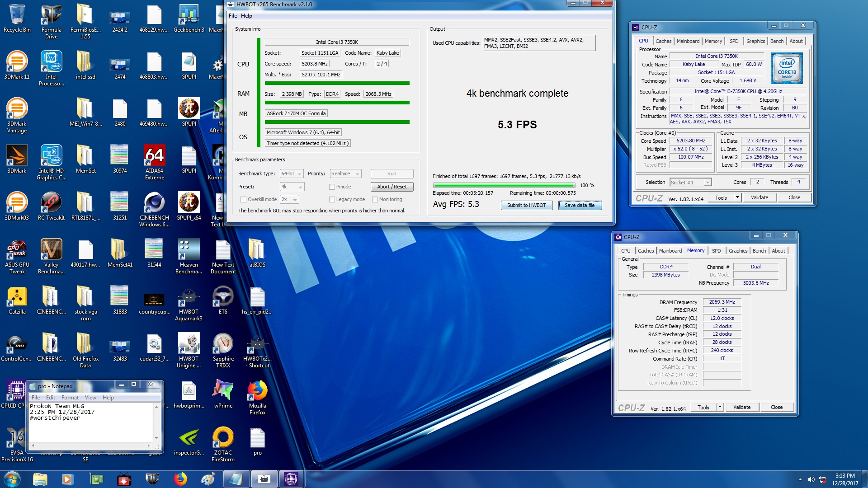Open the Recycle Bin desktop icon
Viewport: 868px width, 488px height.
pos(17,19)
